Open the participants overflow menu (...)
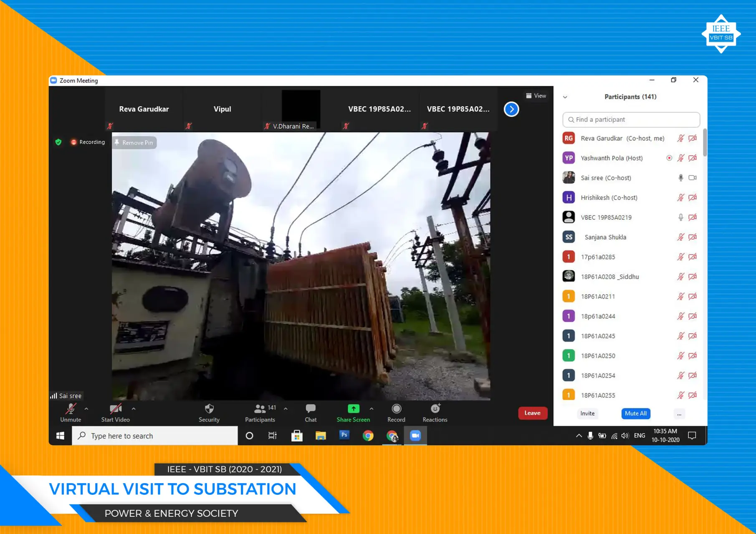The image size is (756, 534). pos(679,413)
